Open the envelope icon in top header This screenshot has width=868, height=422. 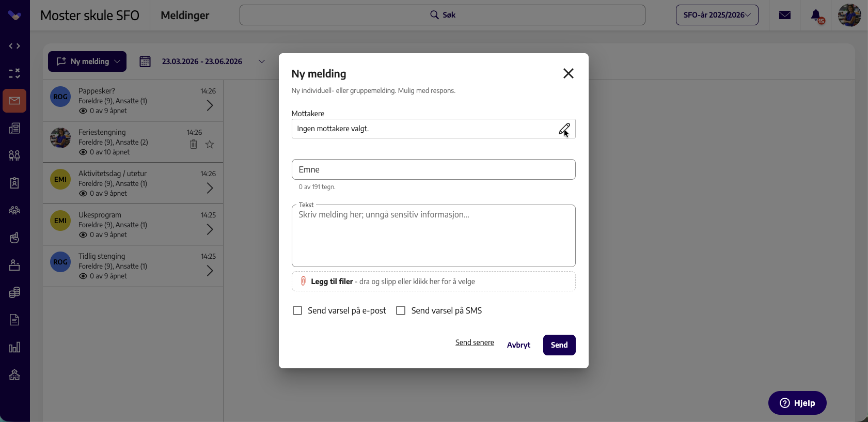(785, 15)
